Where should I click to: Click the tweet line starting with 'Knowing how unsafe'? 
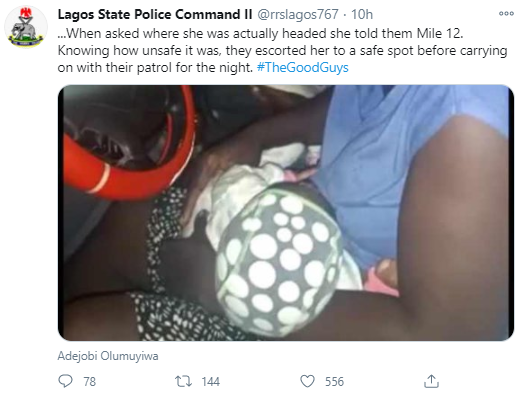pyautogui.click(x=282, y=51)
